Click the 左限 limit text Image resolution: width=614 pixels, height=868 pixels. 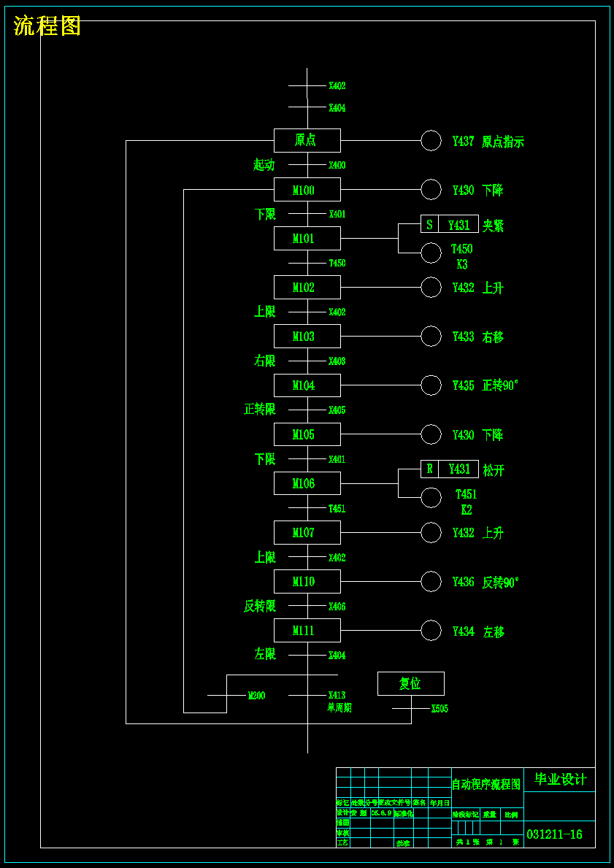tap(265, 655)
